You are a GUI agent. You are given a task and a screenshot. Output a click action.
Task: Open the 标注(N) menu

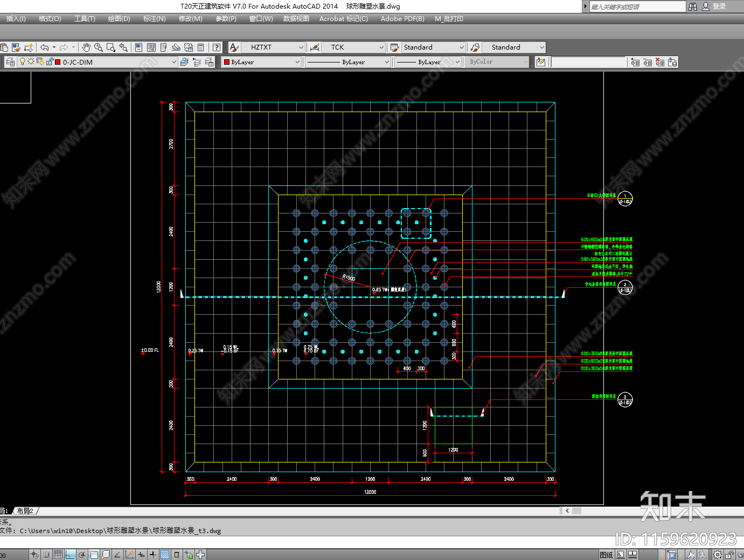tap(154, 19)
